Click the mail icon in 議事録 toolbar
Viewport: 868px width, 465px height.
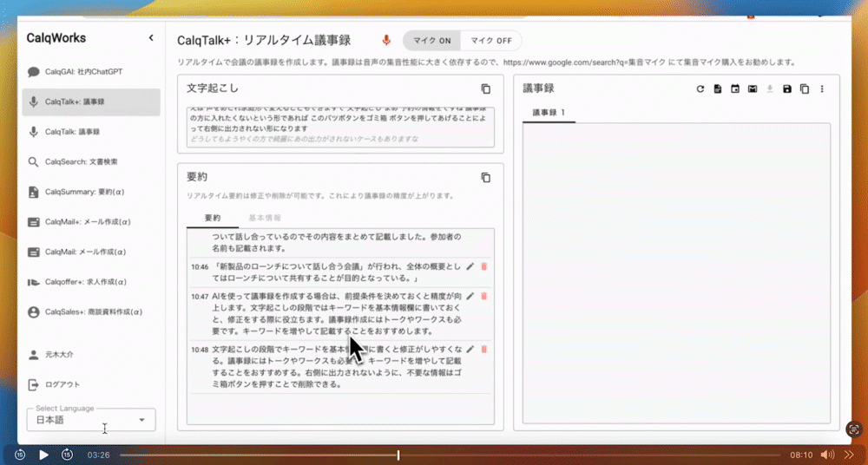tap(753, 88)
